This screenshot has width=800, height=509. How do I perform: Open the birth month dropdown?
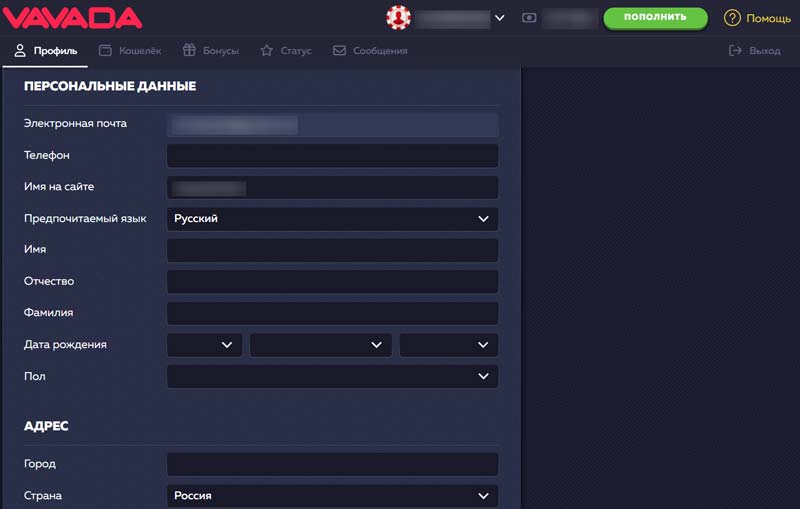320,345
